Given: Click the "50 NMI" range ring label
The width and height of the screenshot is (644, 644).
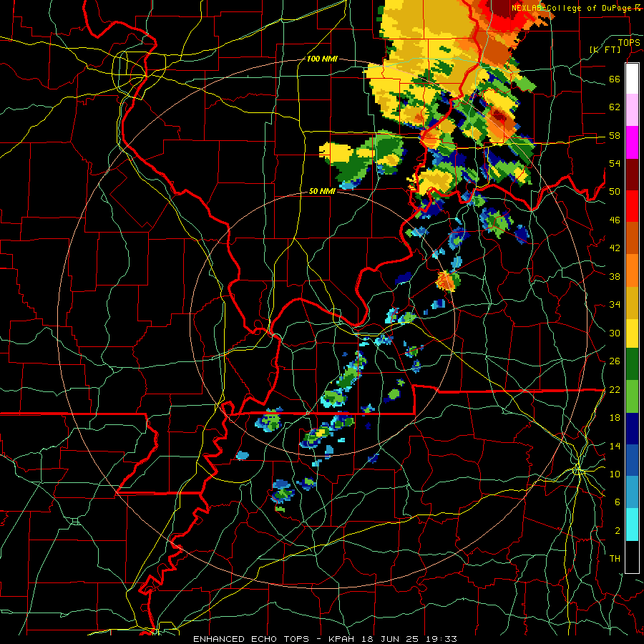Looking at the screenshot, I should point(322,191).
